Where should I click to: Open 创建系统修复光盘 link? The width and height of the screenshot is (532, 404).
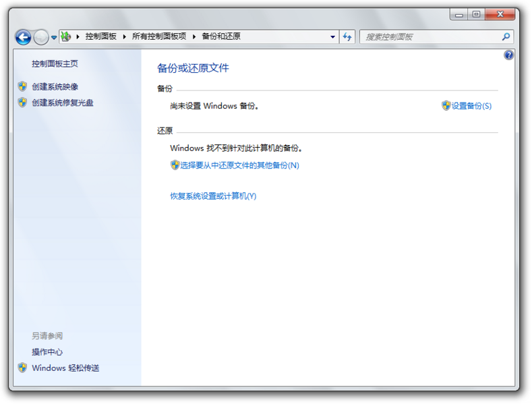point(63,103)
